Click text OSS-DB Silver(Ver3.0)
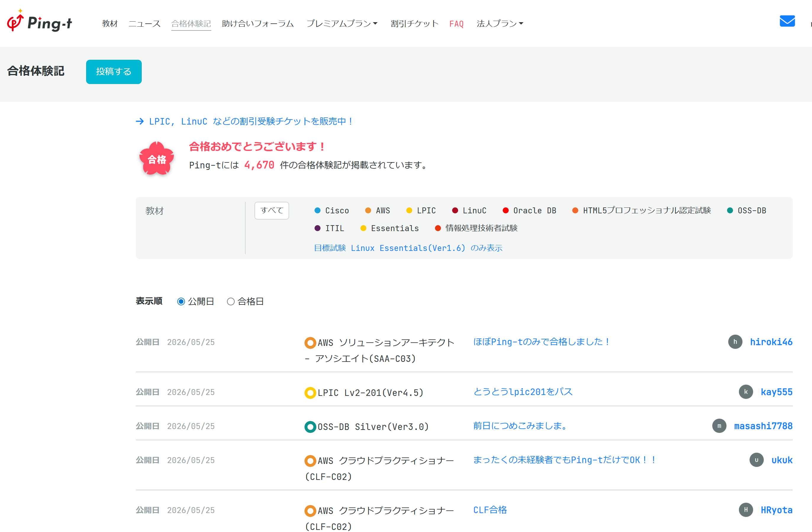The image size is (812, 532). pos(373,427)
